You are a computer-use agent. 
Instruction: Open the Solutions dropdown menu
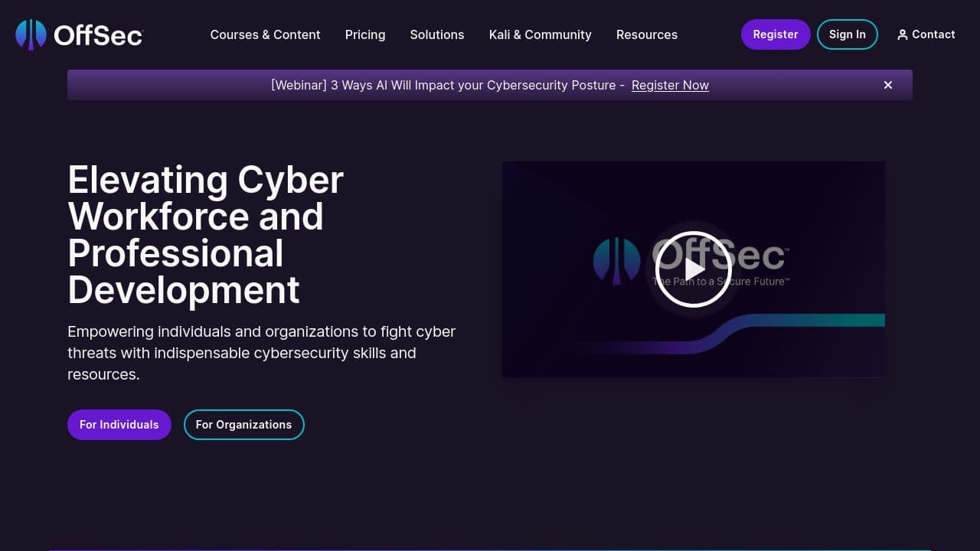point(436,34)
